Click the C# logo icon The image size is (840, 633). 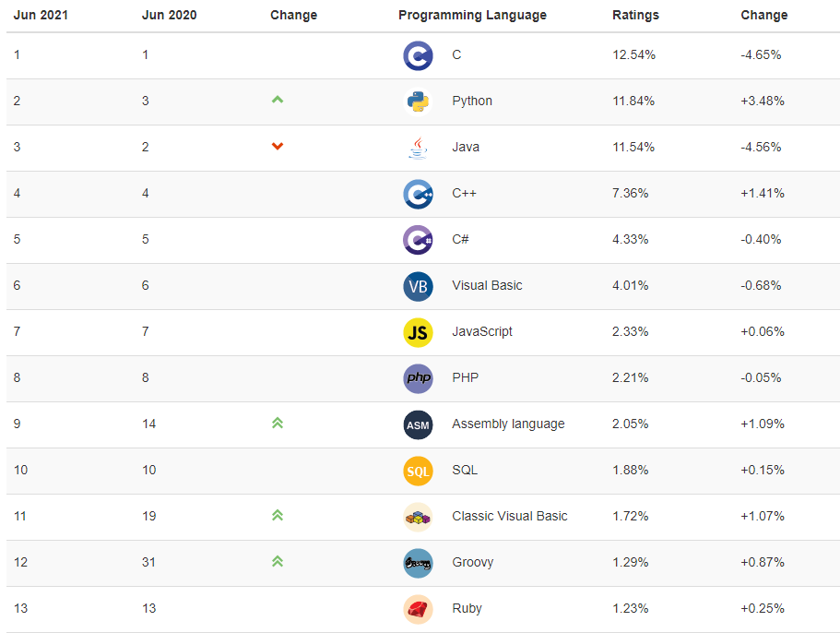point(418,240)
